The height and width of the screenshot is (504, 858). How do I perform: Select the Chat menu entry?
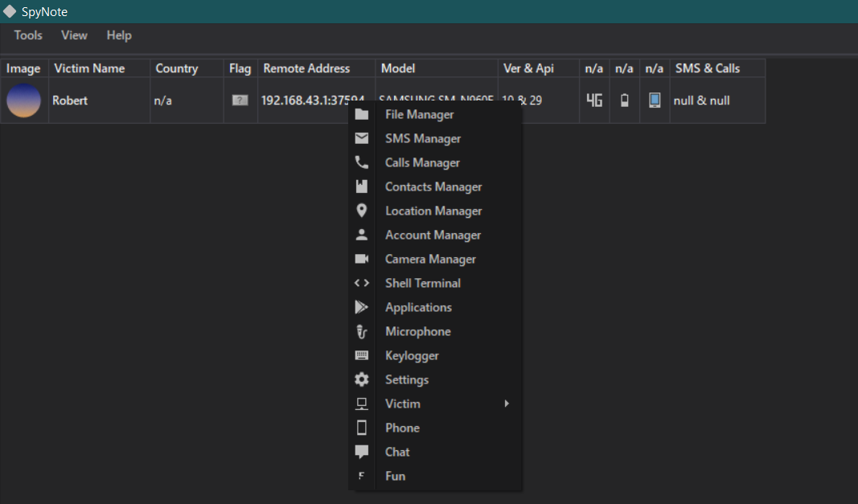click(436, 452)
